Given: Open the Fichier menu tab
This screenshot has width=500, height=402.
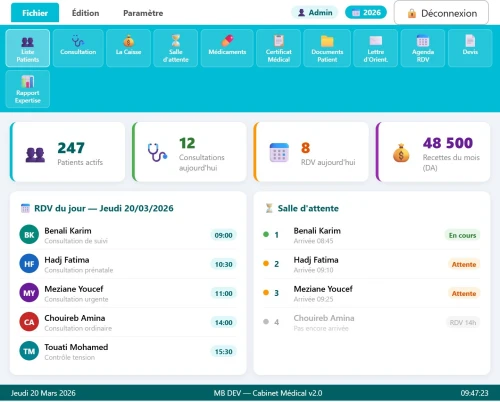Looking at the screenshot, I should pyautogui.click(x=35, y=13).
